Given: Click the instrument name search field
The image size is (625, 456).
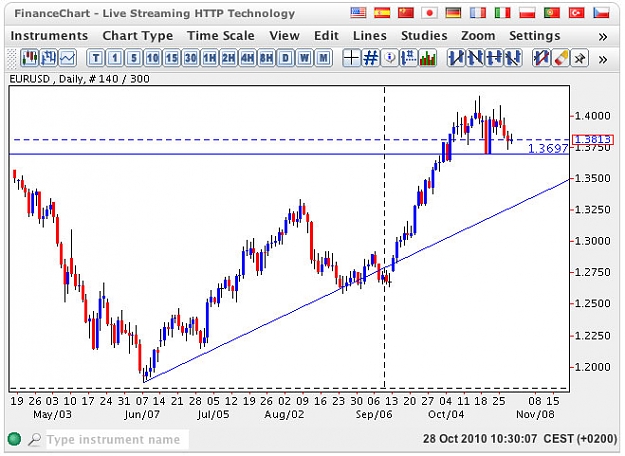Looking at the screenshot, I should (x=117, y=439).
